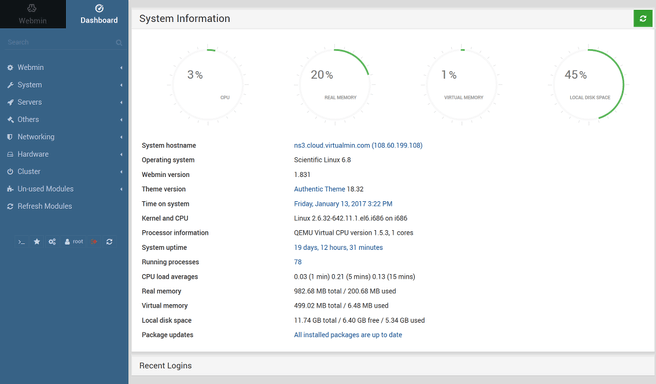Click the Networking shield icon
The height and width of the screenshot is (384, 656).
(x=10, y=137)
